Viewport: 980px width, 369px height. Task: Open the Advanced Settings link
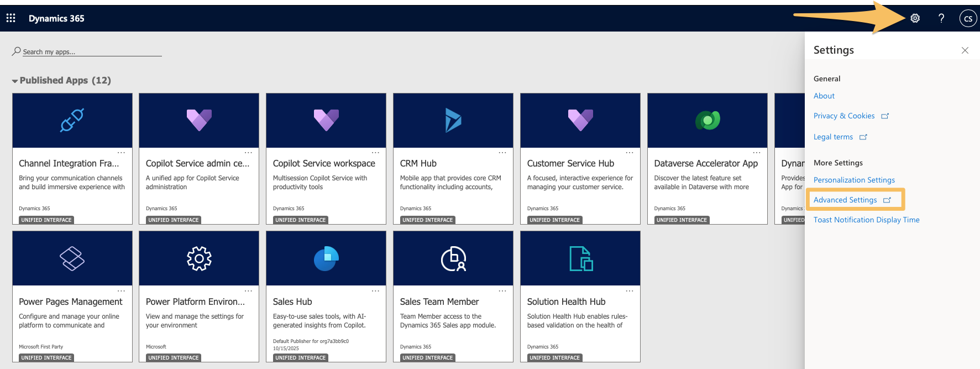click(845, 200)
